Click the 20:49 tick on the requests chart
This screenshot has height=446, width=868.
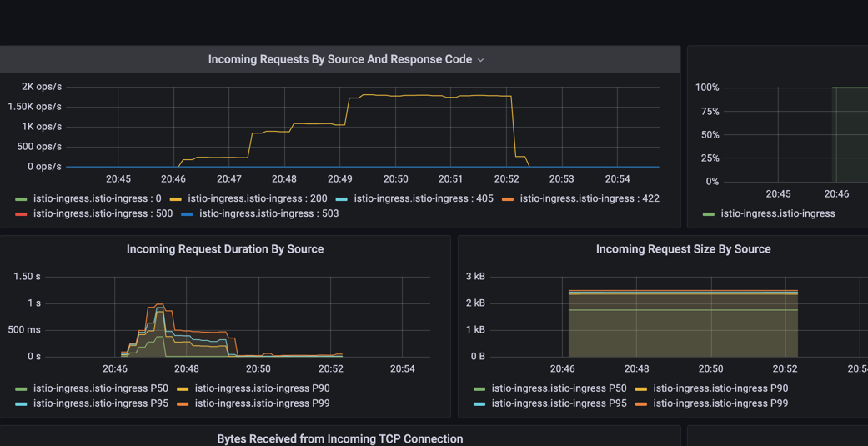(x=340, y=178)
